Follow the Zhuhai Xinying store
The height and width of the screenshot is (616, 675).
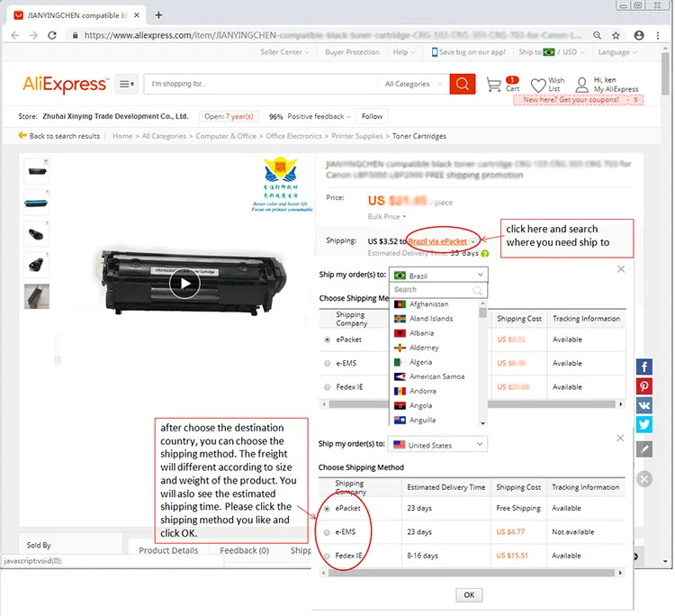[x=372, y=116]
